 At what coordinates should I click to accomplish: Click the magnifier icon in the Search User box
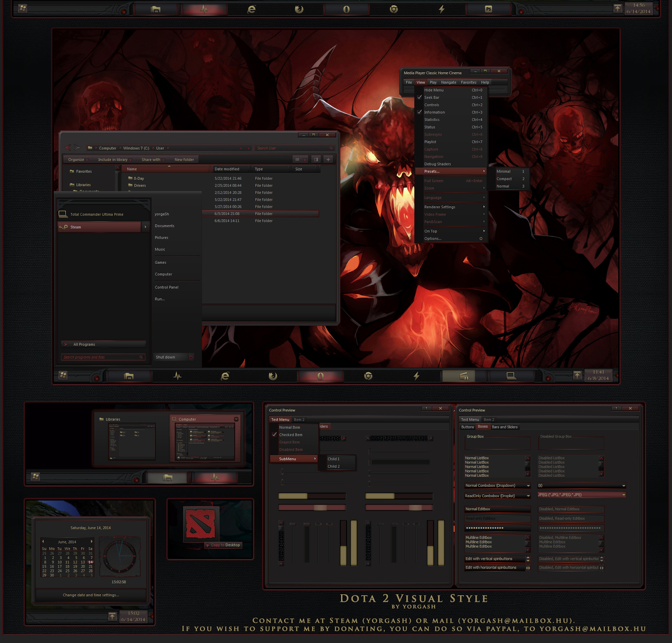click(331, 148)
